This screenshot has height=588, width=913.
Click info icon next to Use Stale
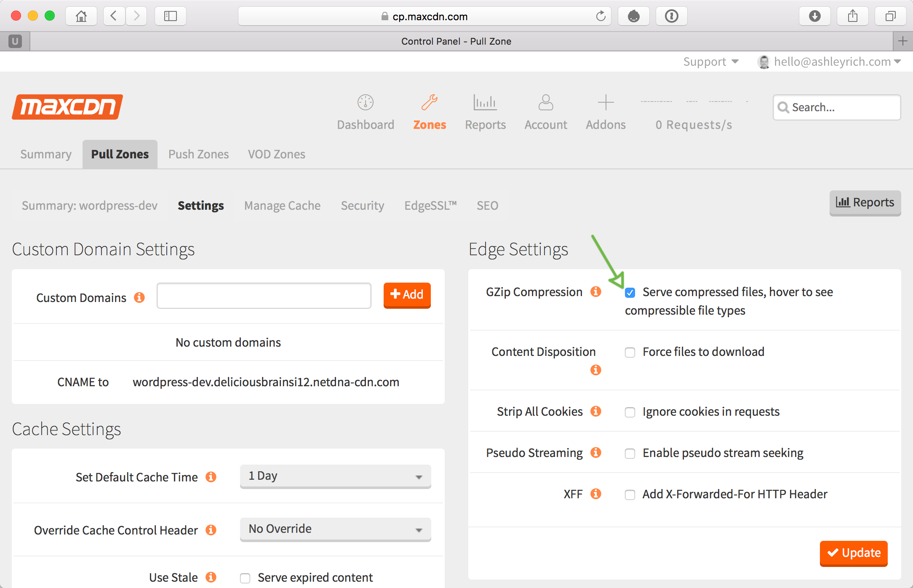(x=211, y=577)
